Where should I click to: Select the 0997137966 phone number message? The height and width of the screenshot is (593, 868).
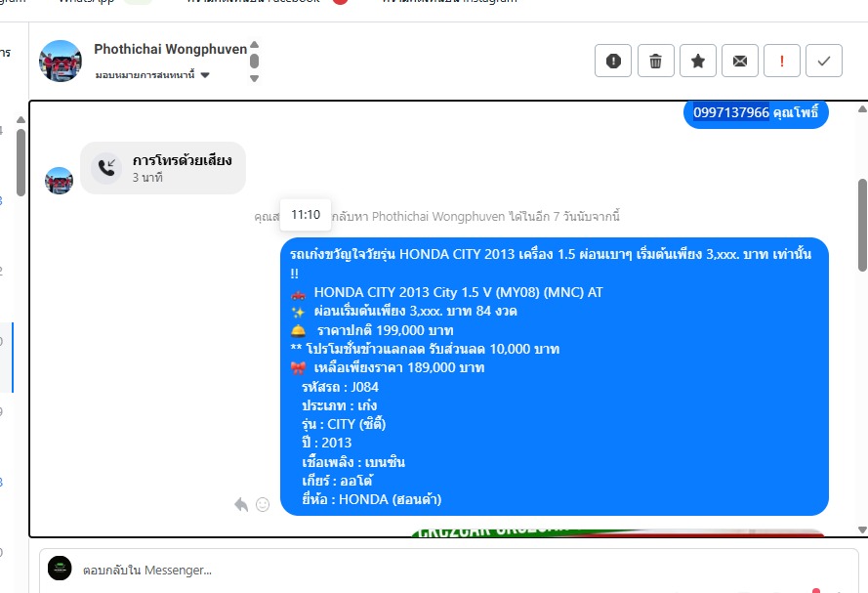pyautogui.click(x=756, y=113)
